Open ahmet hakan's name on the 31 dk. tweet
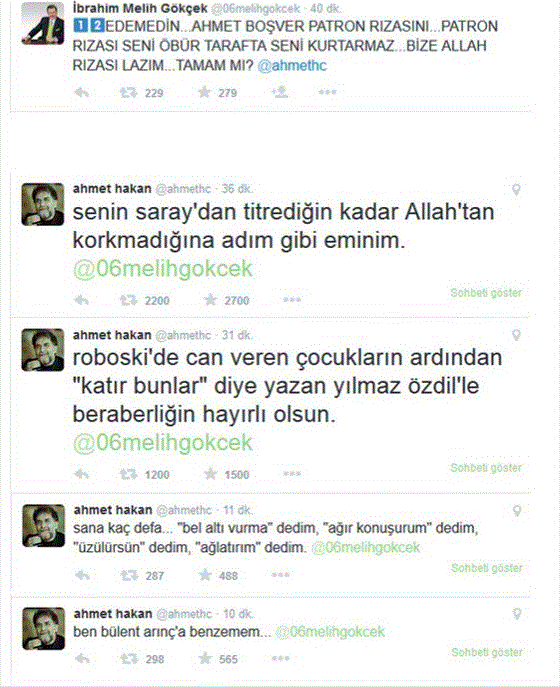The width and height of the screenshot is (560, 687). click(112, 335)
